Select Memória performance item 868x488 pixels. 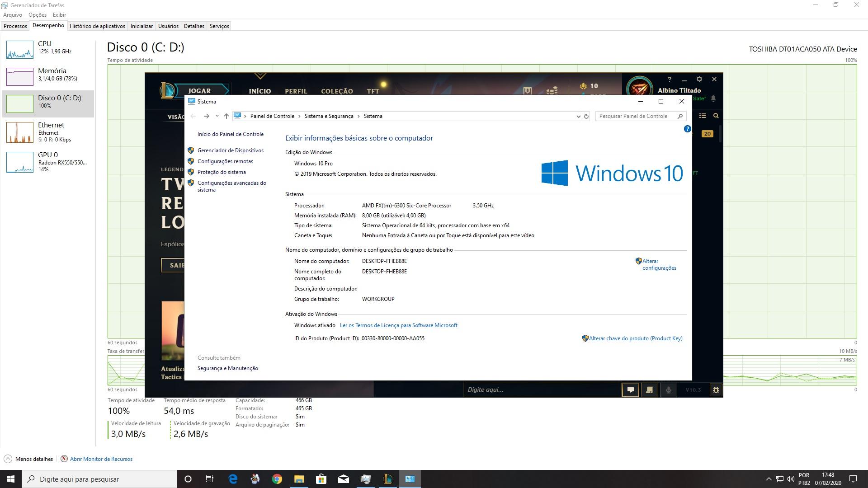[48, 76]
